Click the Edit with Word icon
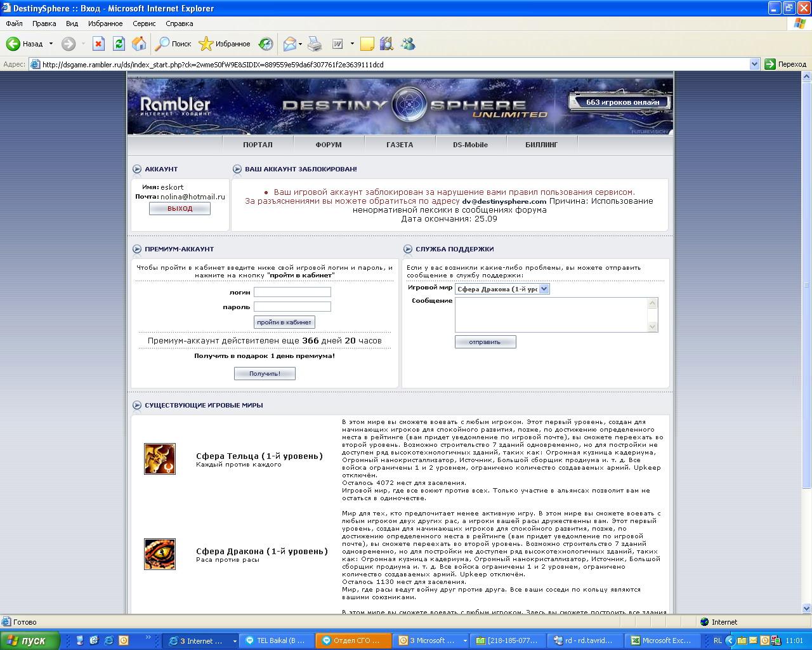The image size is (812, 650). click(337, 44)
